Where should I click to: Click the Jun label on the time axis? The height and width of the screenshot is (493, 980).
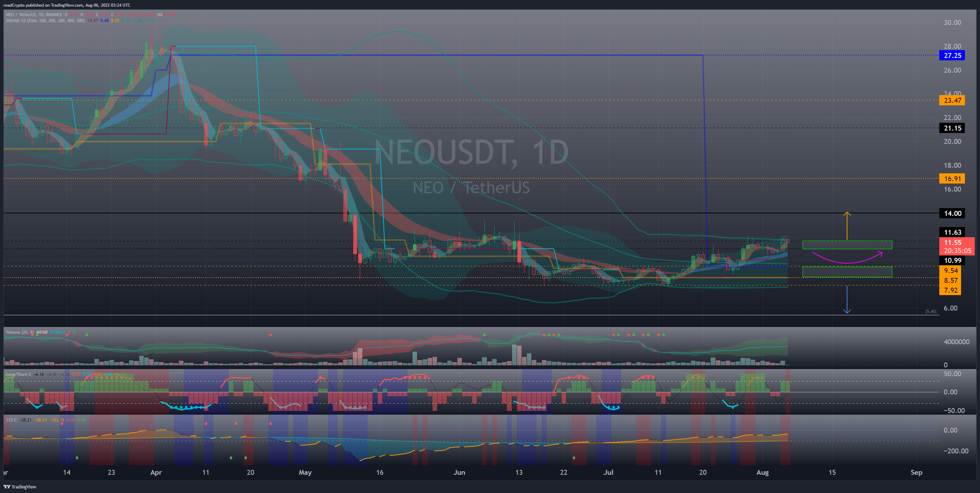(x=459, y=472)
